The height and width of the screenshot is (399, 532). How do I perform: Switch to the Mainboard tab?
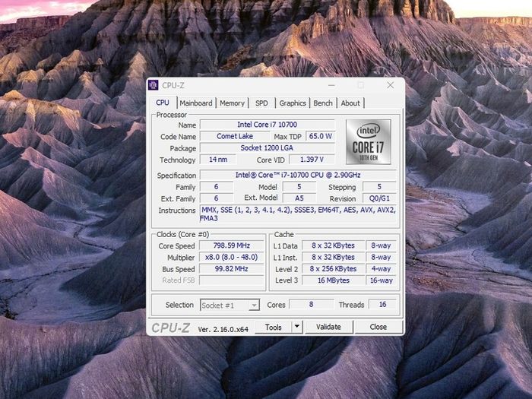pyautogui.click(x=196, y=103)
